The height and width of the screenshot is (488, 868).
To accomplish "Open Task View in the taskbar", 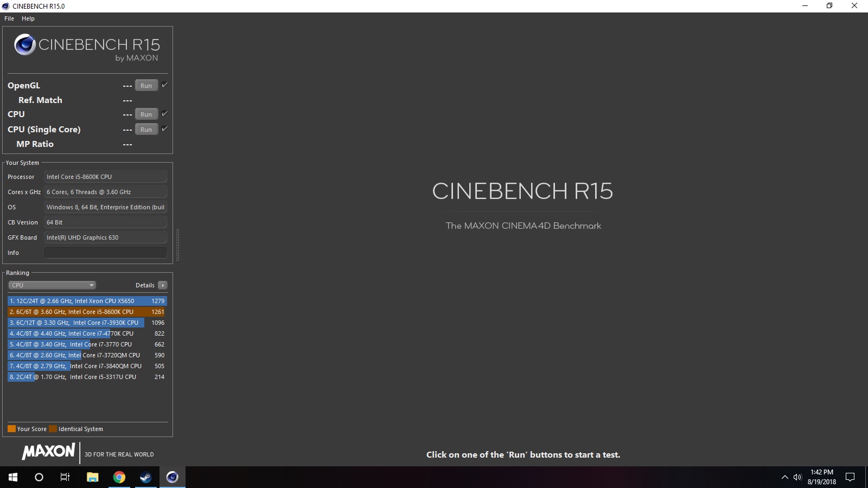I will point(65,477).
